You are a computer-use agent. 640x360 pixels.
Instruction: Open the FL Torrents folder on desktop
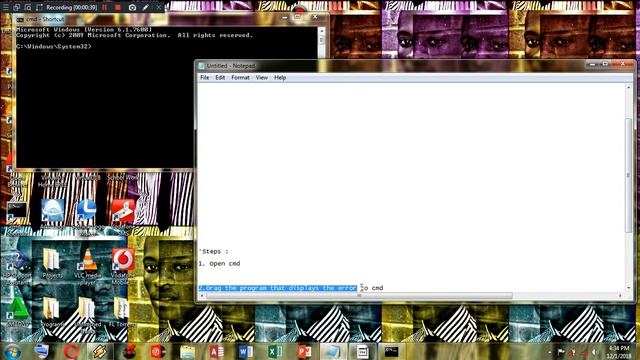coord(122,312)
